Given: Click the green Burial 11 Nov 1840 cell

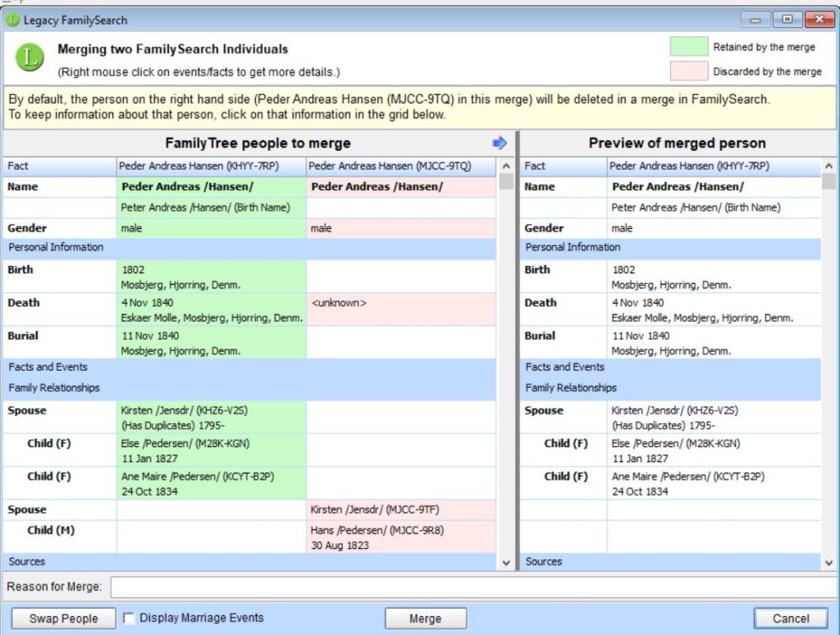Looking at the screenshot, I should coord(212,343).
